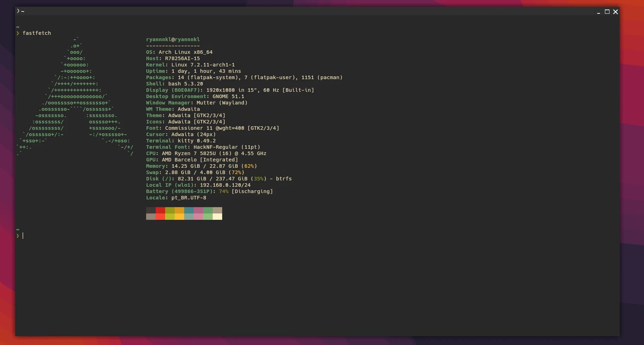Click the dark teal palette swatch
This screenshot has height=345, width=644.
(189, 210)
